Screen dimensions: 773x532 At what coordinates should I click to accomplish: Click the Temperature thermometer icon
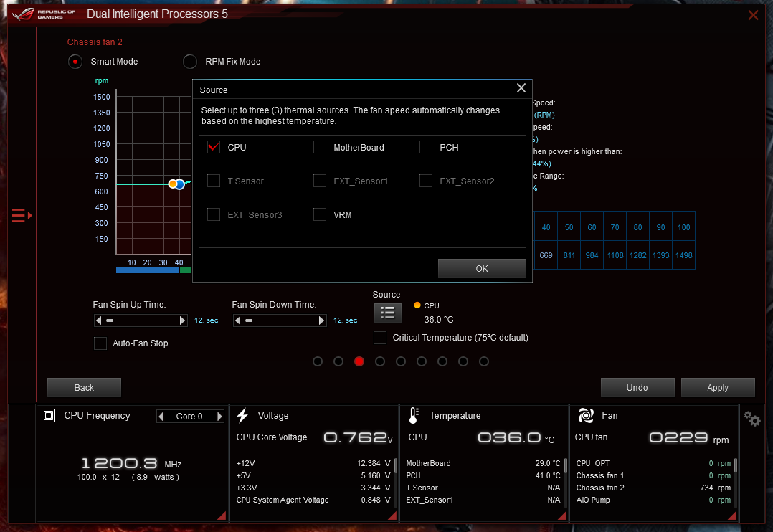(x=414, y=416)
